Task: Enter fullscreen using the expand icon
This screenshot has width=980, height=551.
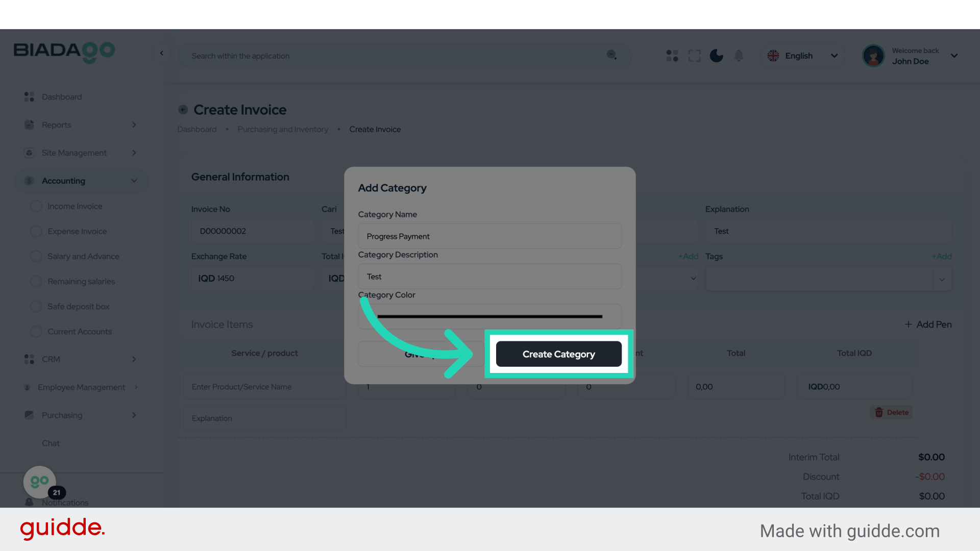Action: click(x=694, y=56)
